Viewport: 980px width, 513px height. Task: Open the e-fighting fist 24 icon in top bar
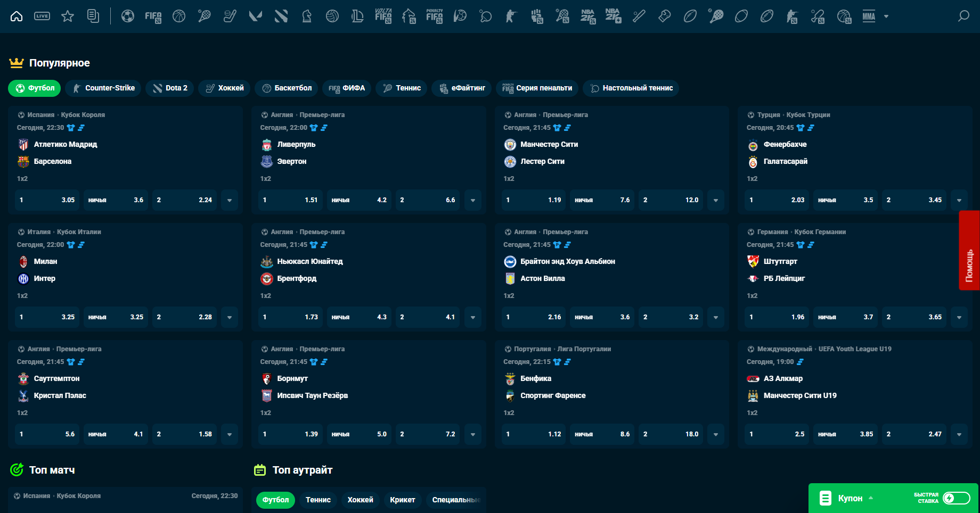point(537,16)
